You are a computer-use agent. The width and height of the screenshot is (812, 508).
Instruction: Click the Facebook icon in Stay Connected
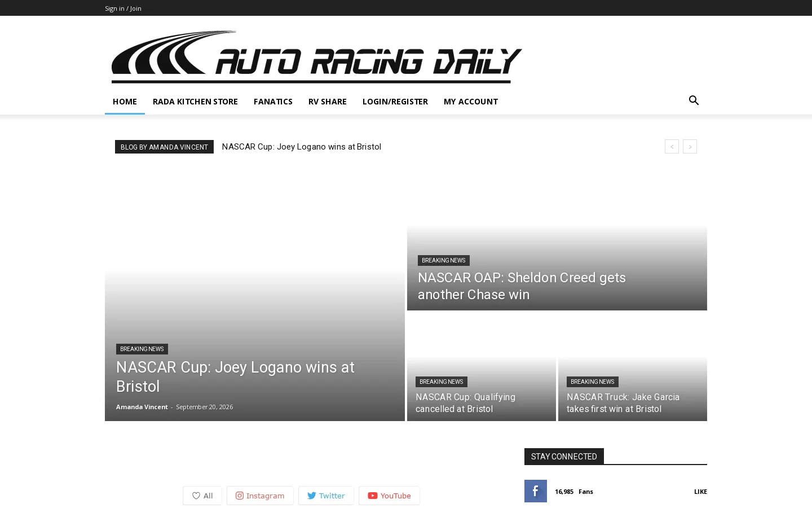coord(536,491)
